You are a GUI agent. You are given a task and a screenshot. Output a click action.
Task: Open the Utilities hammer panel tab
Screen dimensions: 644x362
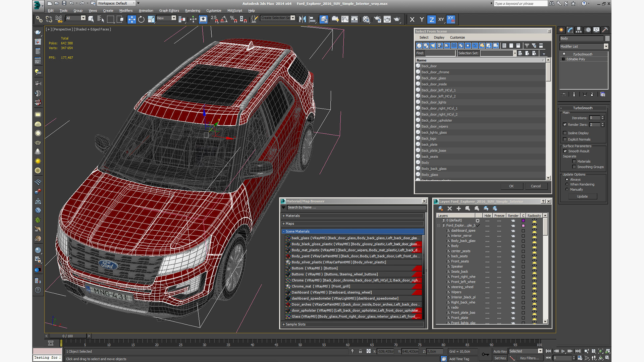point(605,30)
